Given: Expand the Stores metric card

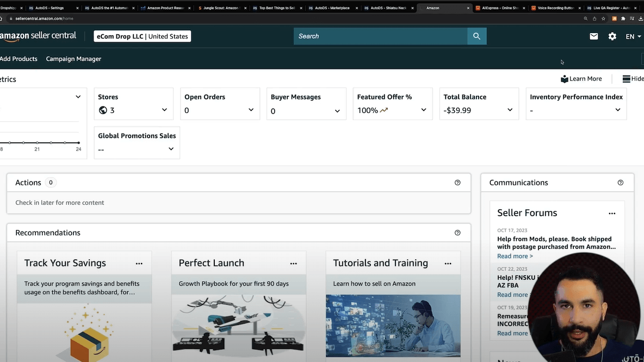Looking at the screenshot, I should click(164, 110).
